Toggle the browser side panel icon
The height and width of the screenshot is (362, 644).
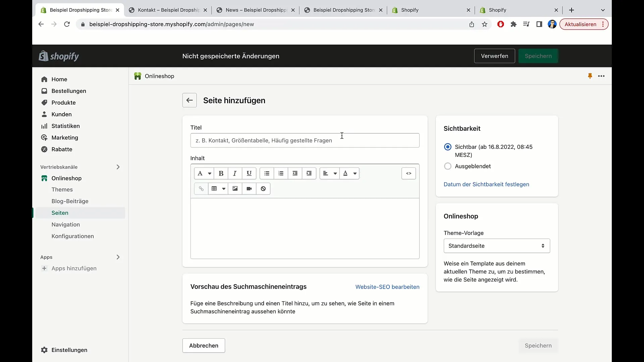click(539, 24)
